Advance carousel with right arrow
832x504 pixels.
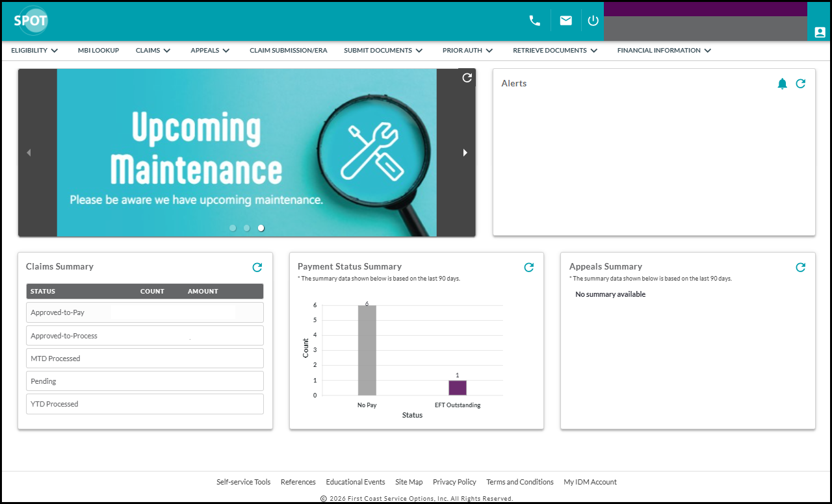[x=465, y=153]
